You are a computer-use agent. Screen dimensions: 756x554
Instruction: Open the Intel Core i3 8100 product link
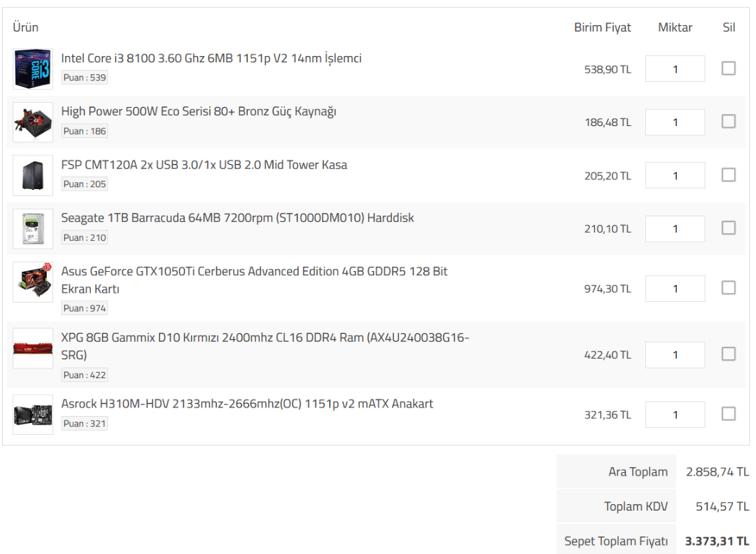pyautogui.click(x=211, y=59)
